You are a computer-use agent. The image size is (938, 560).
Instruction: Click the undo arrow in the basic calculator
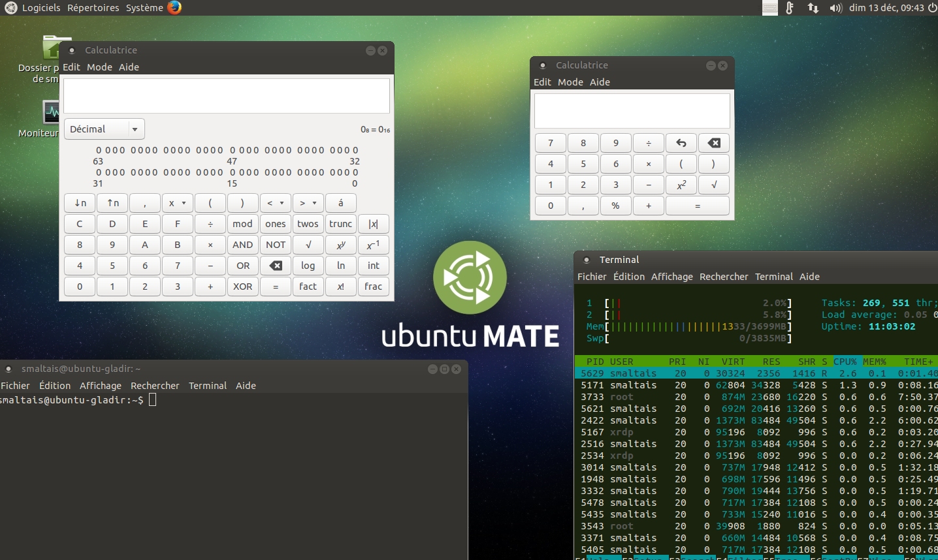coord(681,143)
